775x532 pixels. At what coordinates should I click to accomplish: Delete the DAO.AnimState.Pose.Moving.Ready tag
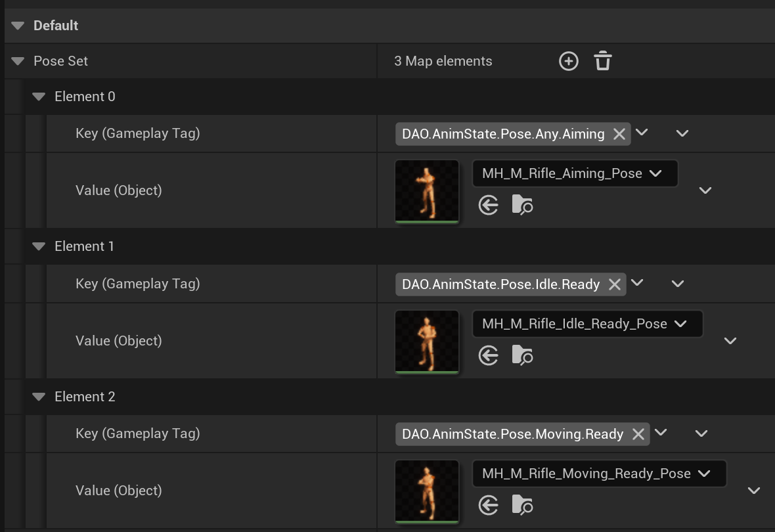pos(638,434)
